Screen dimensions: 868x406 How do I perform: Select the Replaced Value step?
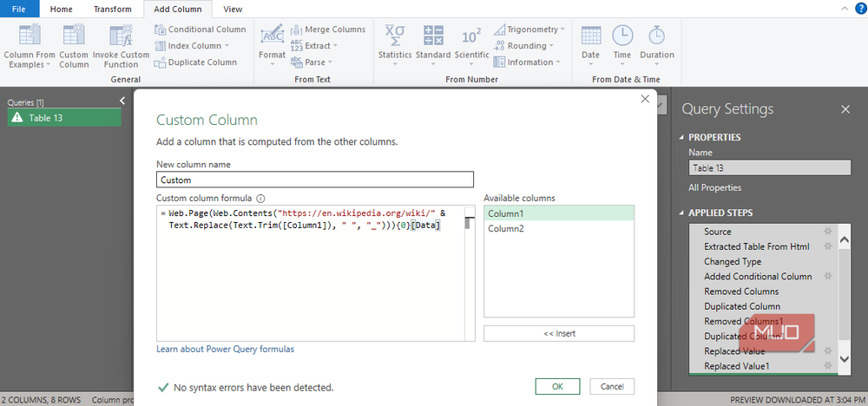click(x=734, y=351)
